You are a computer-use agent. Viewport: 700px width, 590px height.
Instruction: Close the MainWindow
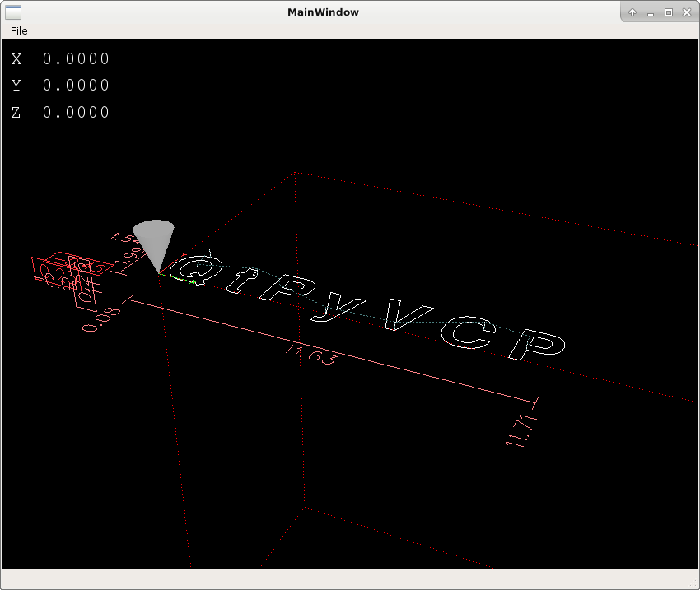(x=687, y=12)
